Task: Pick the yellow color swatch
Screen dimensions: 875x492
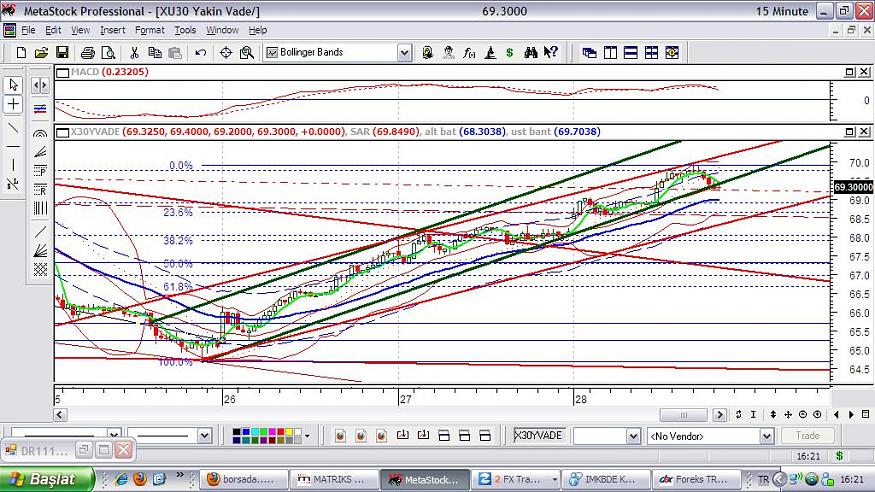Action: tap(289, 432)
